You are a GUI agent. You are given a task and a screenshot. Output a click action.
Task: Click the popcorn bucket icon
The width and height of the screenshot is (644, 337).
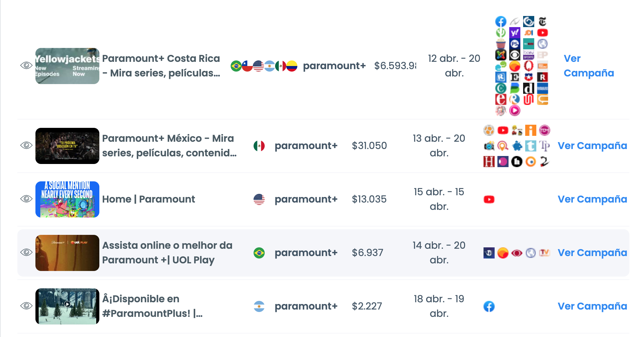click(501, 44)
